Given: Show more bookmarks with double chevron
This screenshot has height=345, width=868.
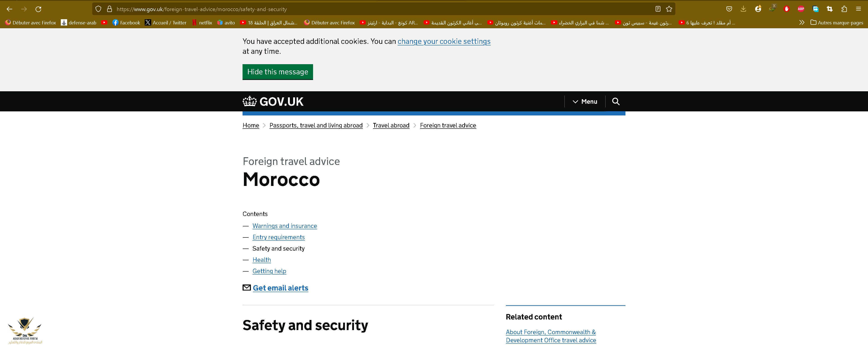Looking at the screenshot, I should tap(802, 23).
